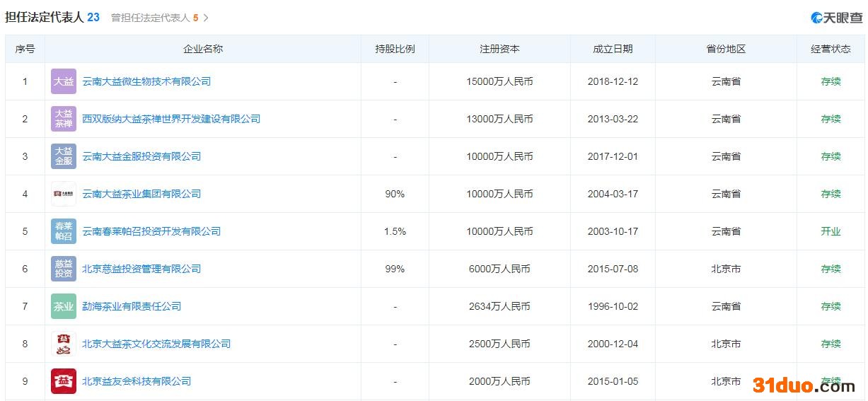This screenshot has width=868, height=401.
Task: Expand the arrow next to 曾担任法定代表人 5
Action: pyautogui.click(x=206, y=18)
